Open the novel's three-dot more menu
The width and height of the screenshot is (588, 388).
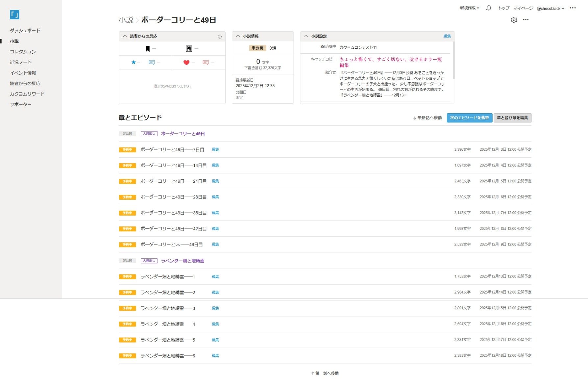coord(526,20)
